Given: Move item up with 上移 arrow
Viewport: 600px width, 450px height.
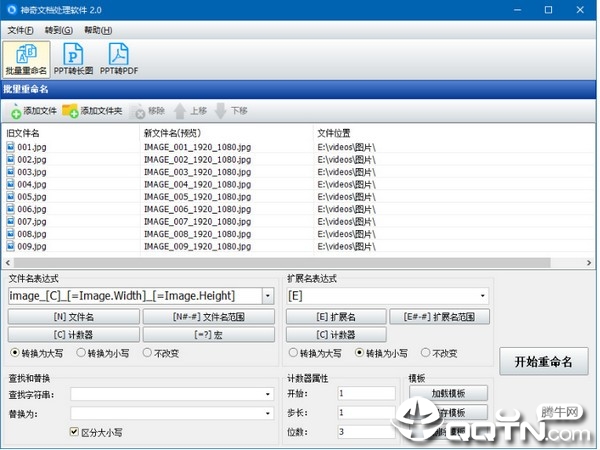Looking at the screenshot, I should point(181,111).
